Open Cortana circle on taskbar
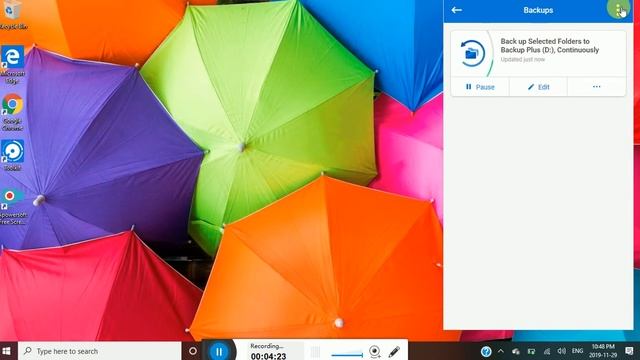 pyautogui.click(x=193, y=351)
